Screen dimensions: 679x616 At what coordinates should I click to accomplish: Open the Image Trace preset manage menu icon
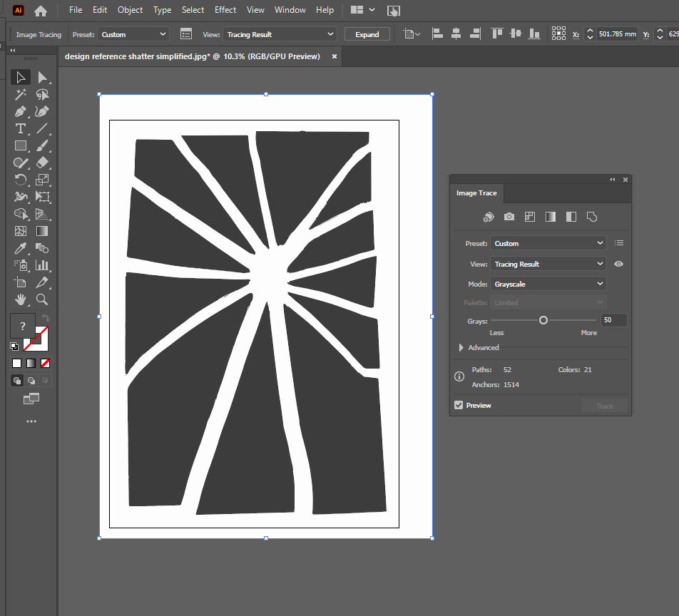(619, 243)
